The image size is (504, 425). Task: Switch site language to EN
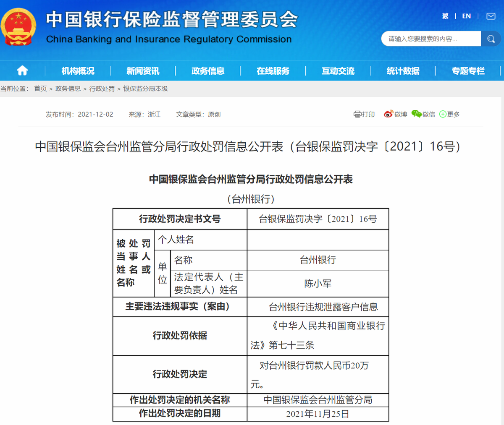point(466,16)
